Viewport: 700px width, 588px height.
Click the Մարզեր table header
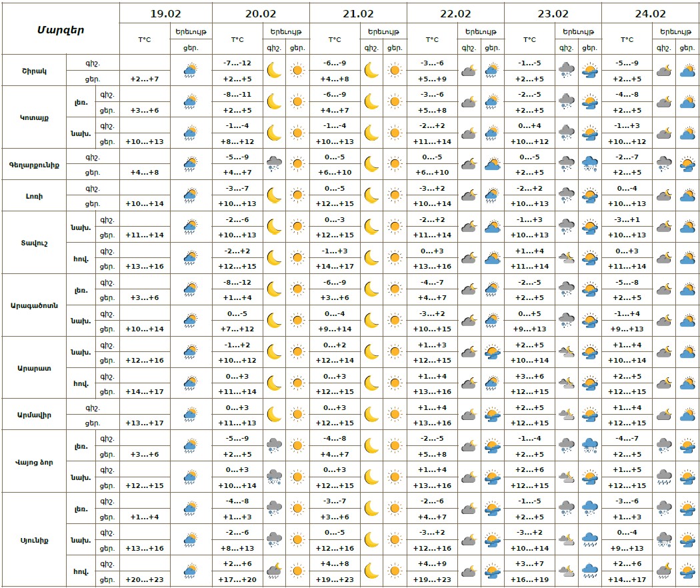point(60,29)
